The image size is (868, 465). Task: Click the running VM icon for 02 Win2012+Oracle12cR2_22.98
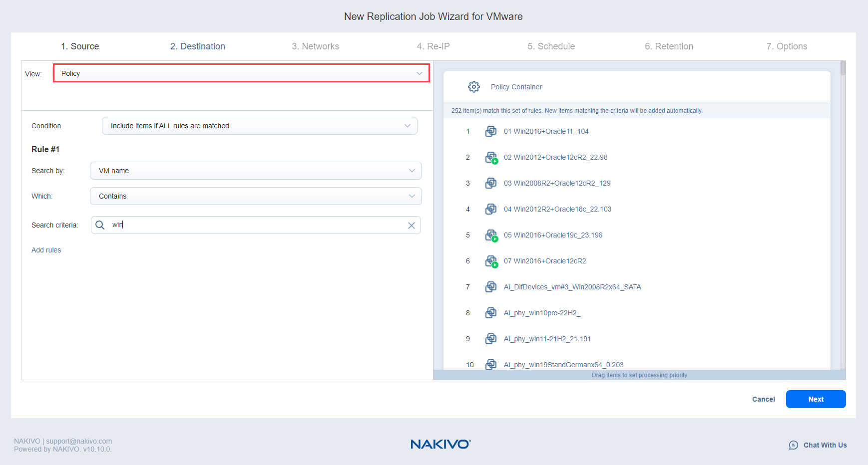click(x=491, y=158)
